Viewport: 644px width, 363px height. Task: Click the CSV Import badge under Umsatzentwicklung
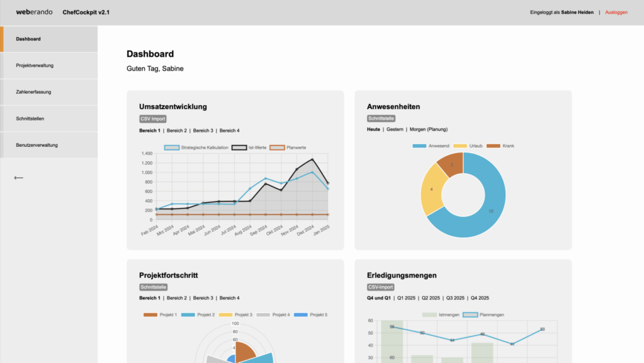coord(153,118)
